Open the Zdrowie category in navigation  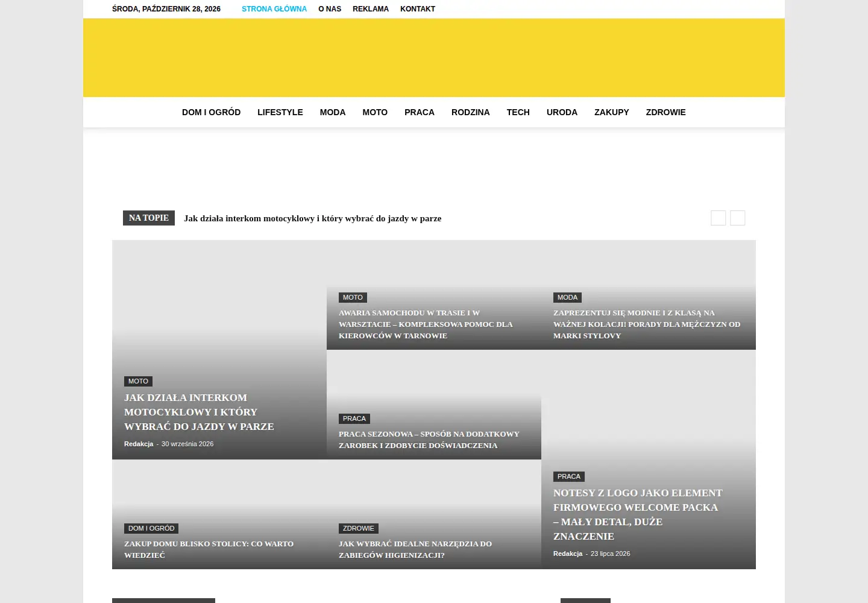click(666, 112)
